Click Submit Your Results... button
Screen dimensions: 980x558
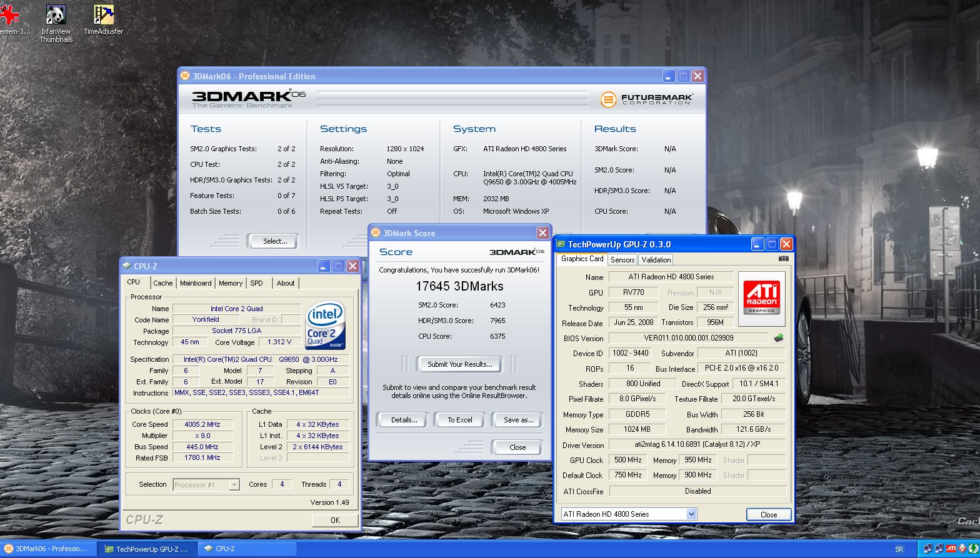460,364
